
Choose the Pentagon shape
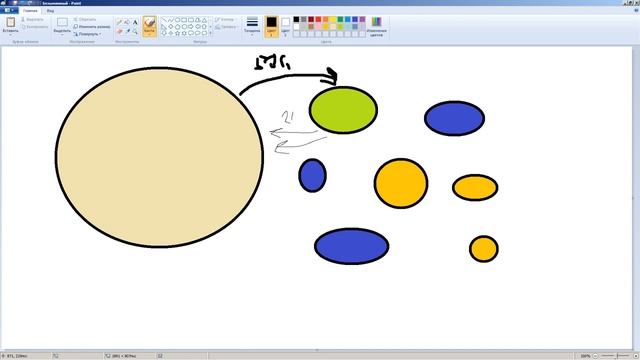(x=178, y=27)
